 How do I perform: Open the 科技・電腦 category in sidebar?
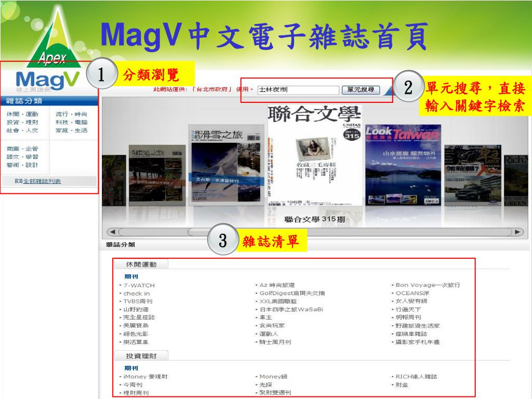coord(72,122)
